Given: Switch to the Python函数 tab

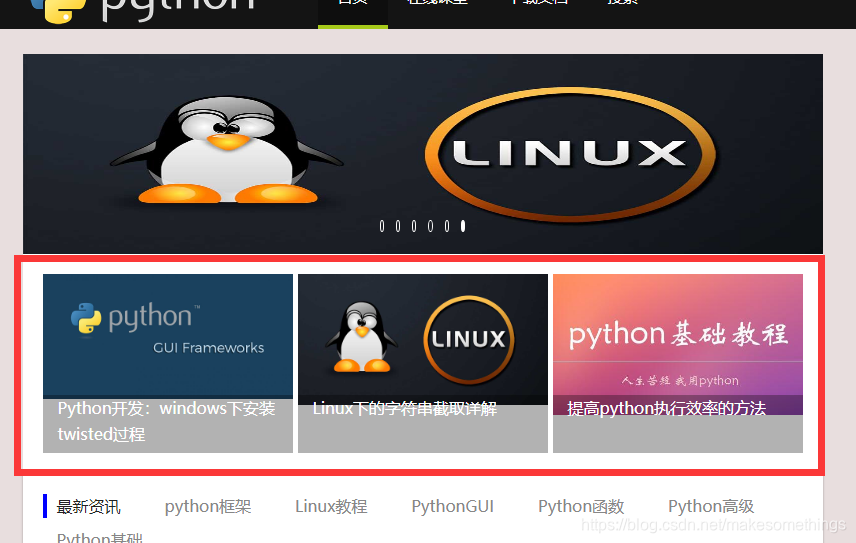Looking at the screenshot, I should pyautogui.click(x=581, y=506).
